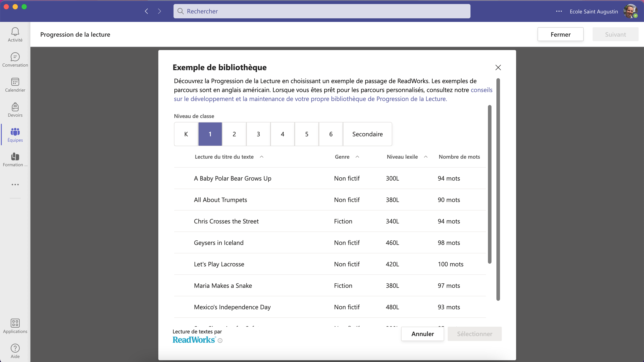Viewport: 644px width, 362px height.
Task: Sort by the Niveau lexile column arrow
Action: [x=426, y=157]
